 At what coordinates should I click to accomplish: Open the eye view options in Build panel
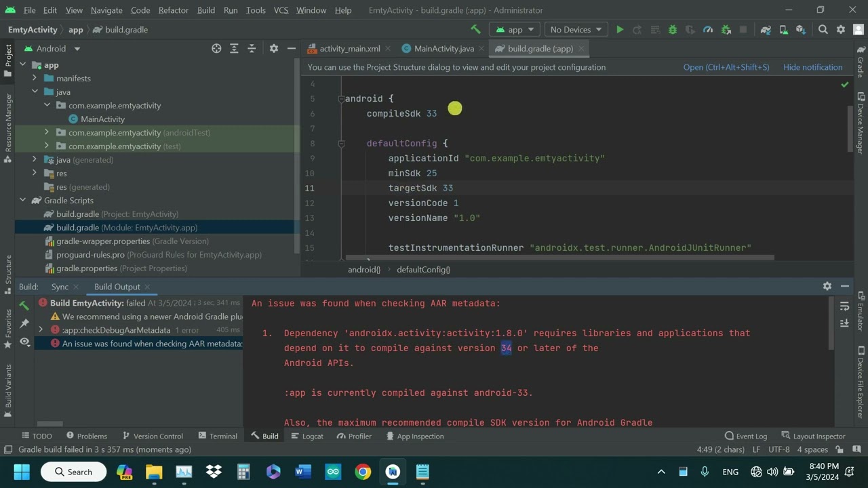pyautogui.click(x=24, y=342)
